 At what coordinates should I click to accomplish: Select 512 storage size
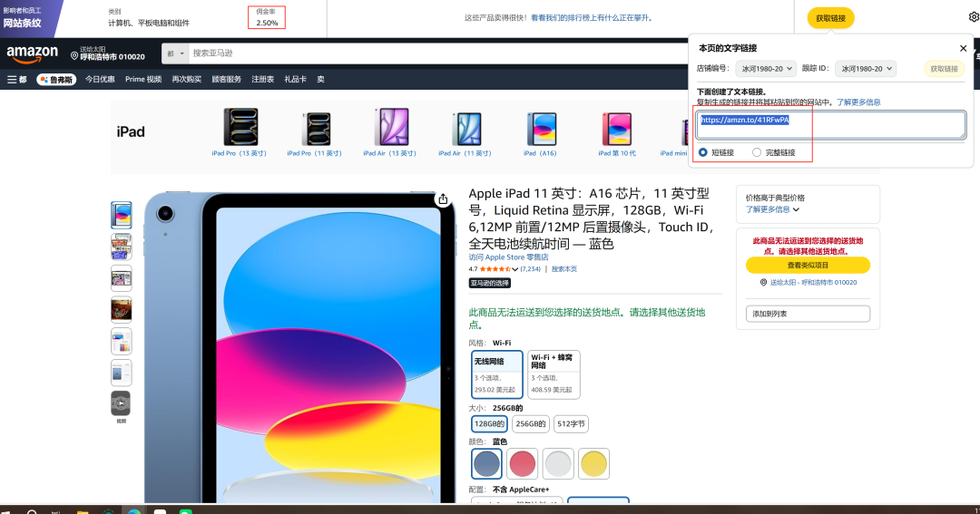point(572,424)
